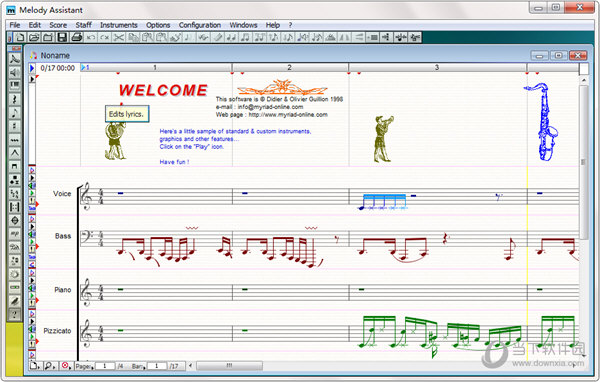600x382 pixels.
Task: Click the Undo arrow icon
Action: (91, 37)
